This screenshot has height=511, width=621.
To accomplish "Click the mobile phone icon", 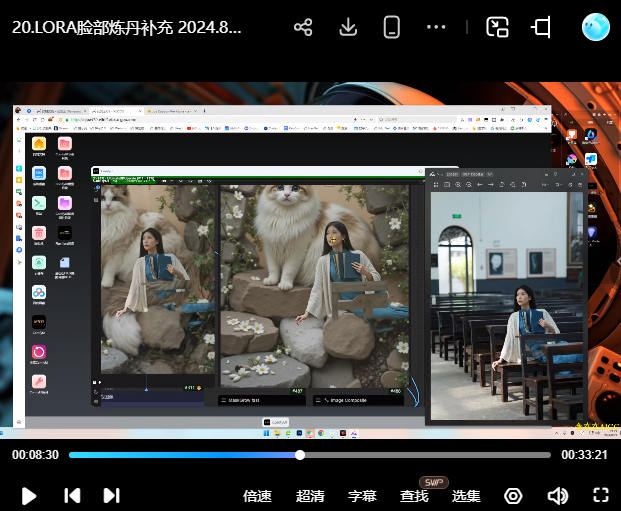I will (392, 27).
